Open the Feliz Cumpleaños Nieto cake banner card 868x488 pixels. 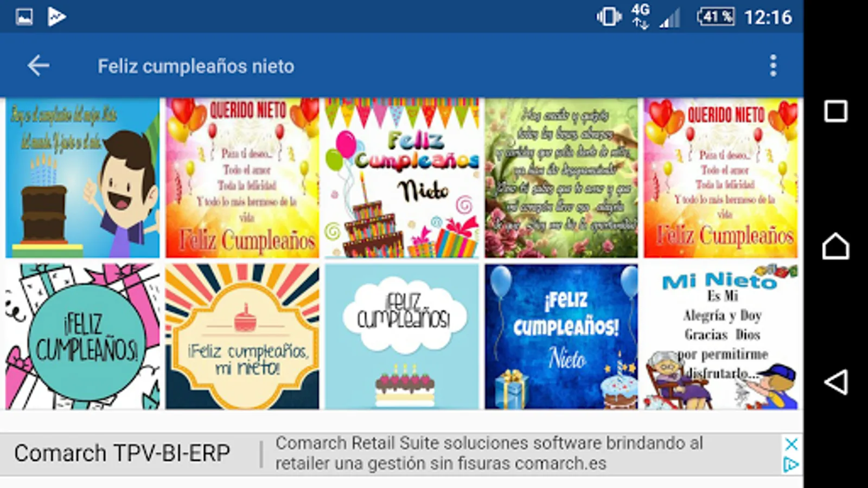pos(402,177)
